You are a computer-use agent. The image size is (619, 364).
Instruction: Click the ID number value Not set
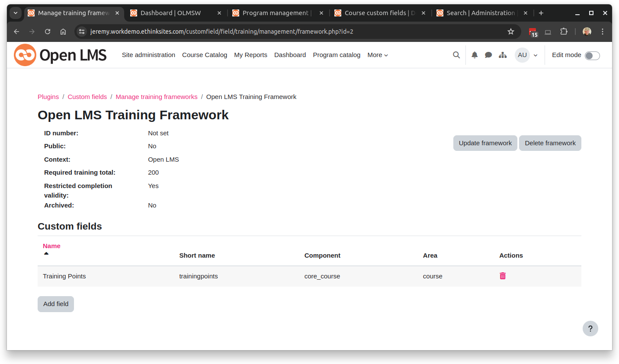click(158, 133)
